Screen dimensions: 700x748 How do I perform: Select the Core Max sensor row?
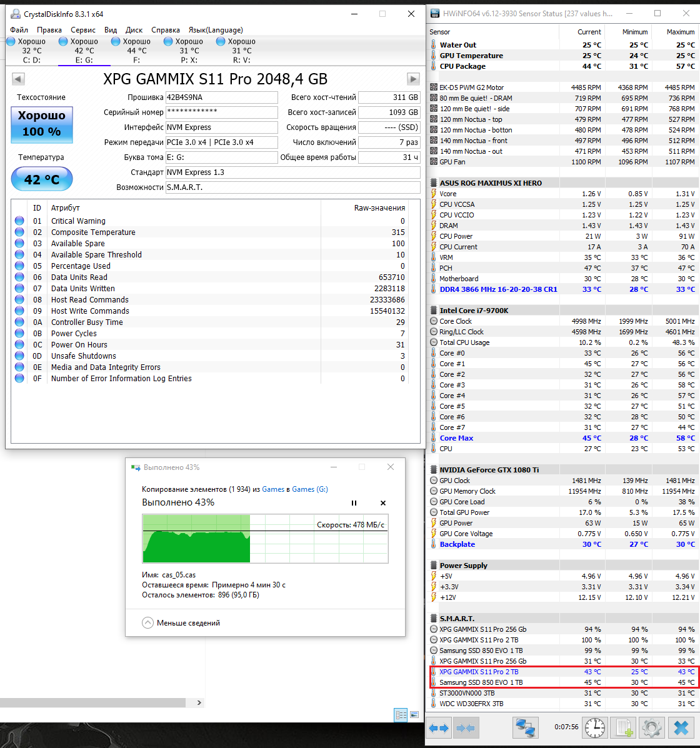tap(563, 438)
